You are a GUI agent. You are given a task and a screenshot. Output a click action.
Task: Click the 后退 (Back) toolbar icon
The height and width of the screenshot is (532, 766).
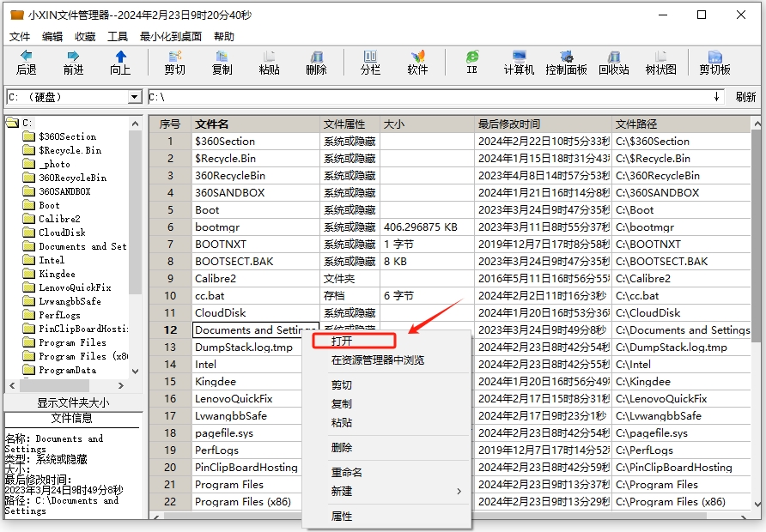(x=26, y=62)
